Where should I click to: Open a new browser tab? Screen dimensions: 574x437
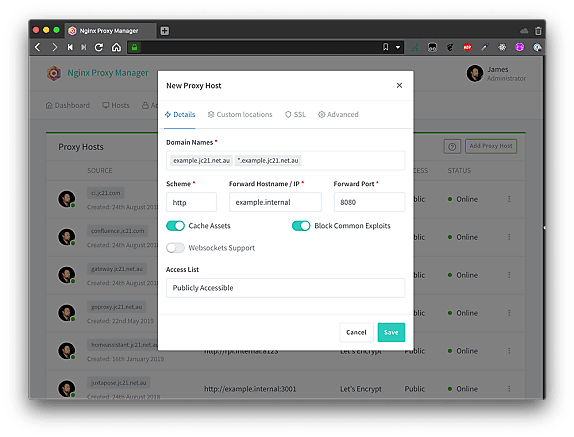pyautogui.click(x=165, y=31)
